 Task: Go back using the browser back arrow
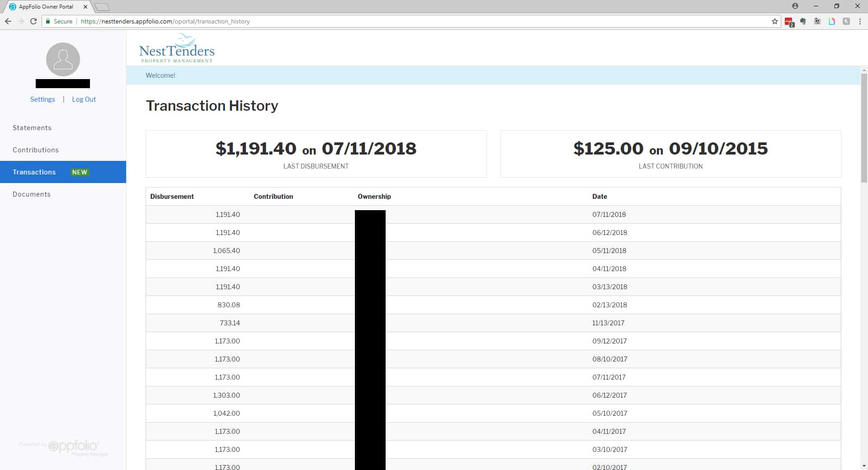[8, 21]
